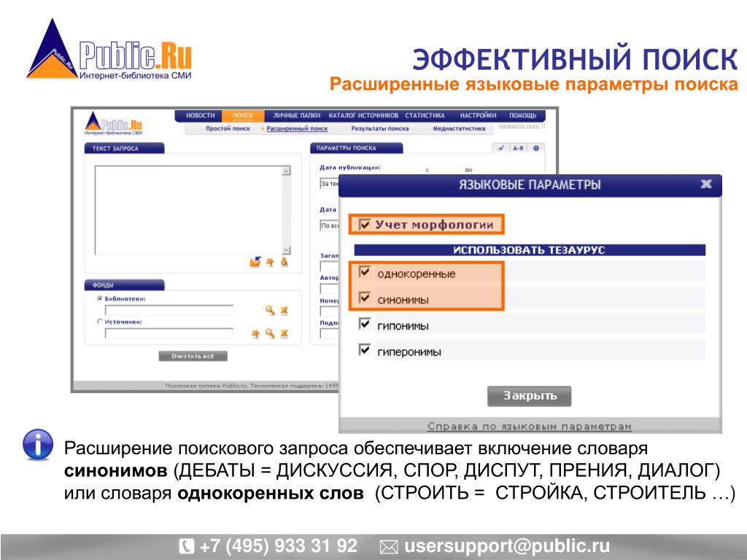Switch to Результаты поиска tab
The image size is (747, 560).
coord(379,128)
